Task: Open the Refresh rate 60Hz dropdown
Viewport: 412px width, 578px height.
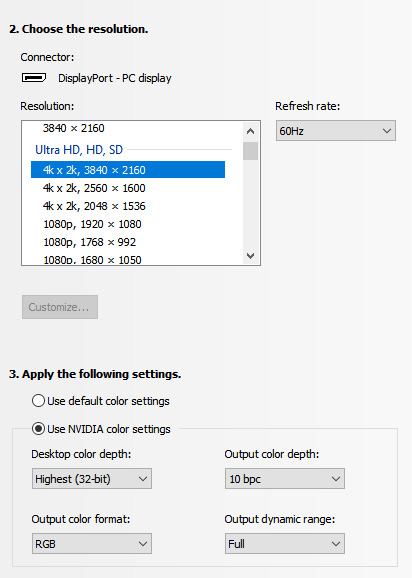Action: pos(336,130)
